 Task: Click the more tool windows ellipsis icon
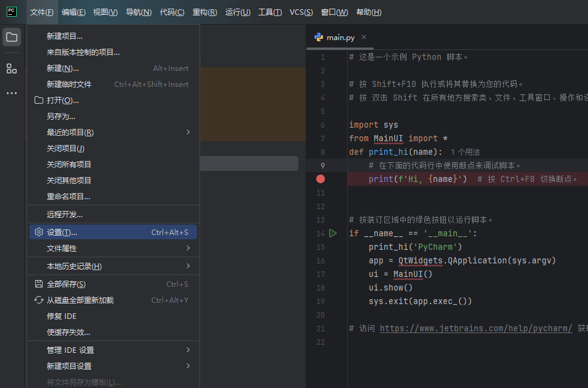point(11,93)
